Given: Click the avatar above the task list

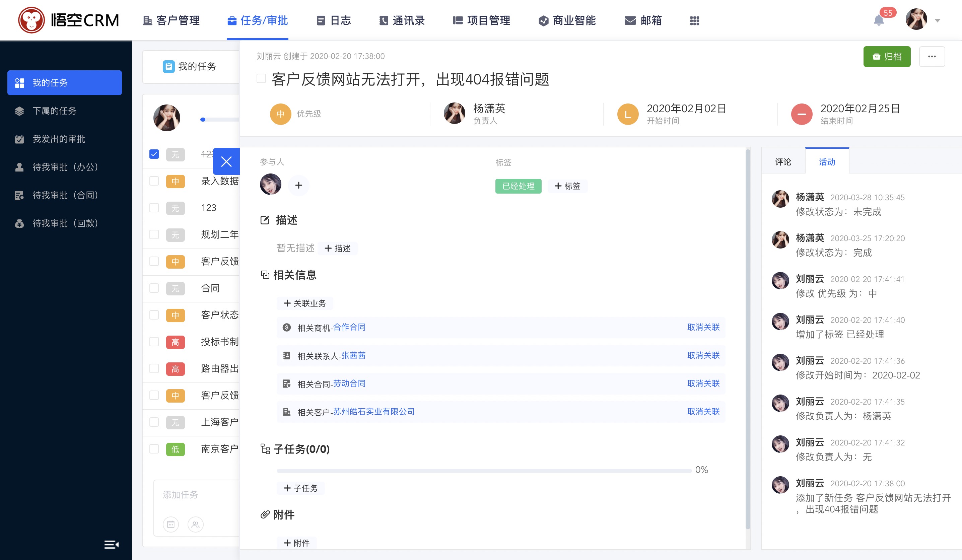Looking at the screenshot, I should 167,118.
